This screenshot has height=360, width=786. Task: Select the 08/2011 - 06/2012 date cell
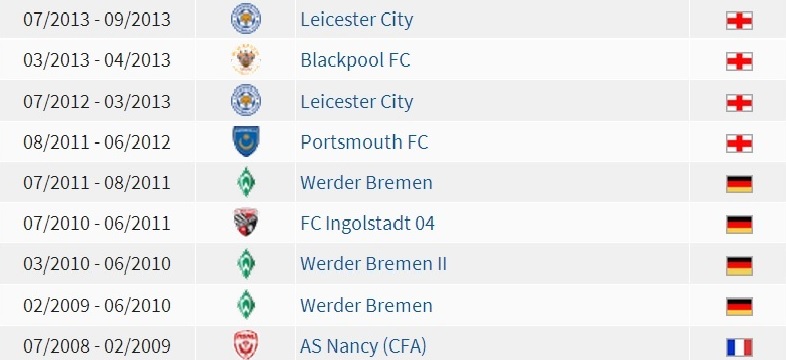pyautogui.click(x=97, y=142)
